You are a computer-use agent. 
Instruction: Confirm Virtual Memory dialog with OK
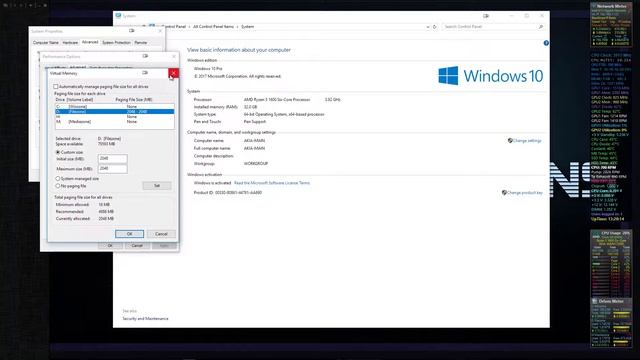click(x=129, y=234)
